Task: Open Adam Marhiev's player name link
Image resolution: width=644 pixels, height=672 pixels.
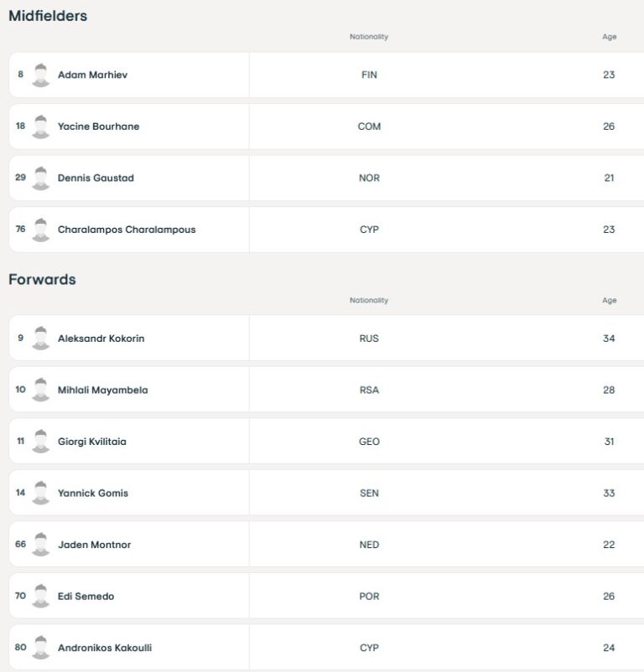Action: click(92, 75)
